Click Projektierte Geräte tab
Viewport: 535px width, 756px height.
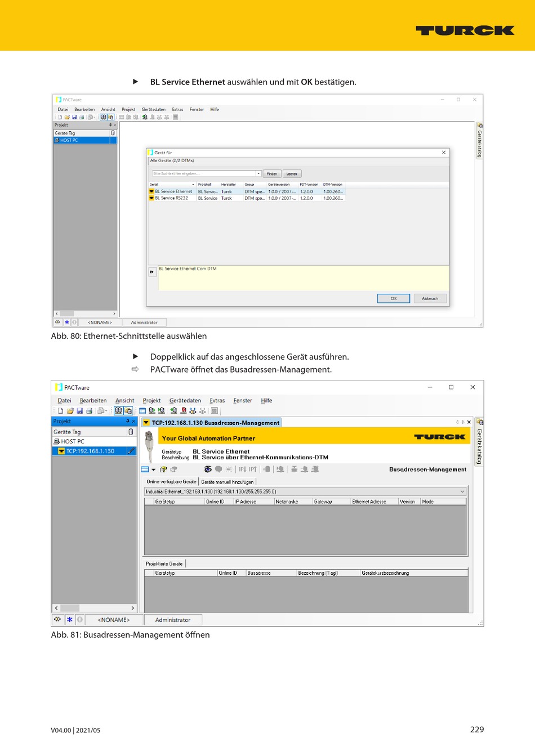pos(164,564)
